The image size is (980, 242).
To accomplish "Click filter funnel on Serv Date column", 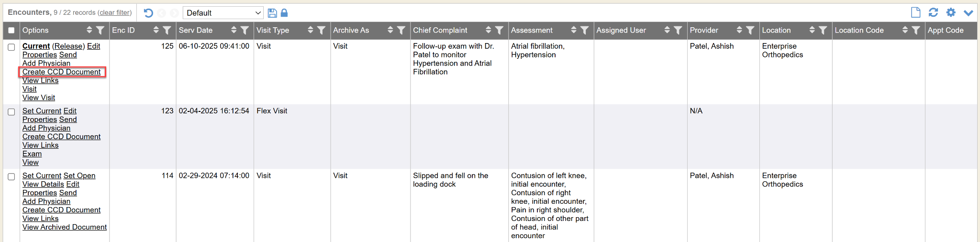I will tap(245, 30).
